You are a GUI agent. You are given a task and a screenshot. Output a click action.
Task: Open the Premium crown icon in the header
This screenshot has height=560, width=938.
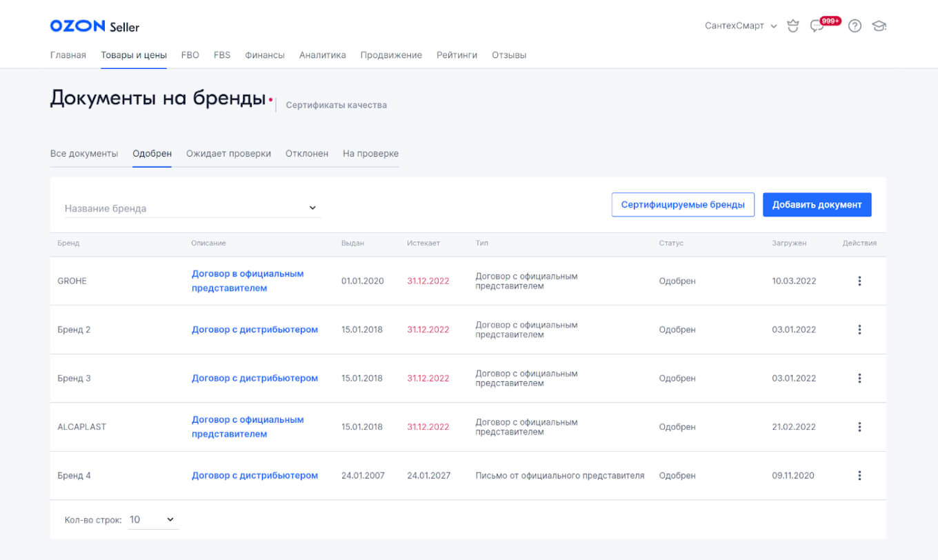coord(792,26)
